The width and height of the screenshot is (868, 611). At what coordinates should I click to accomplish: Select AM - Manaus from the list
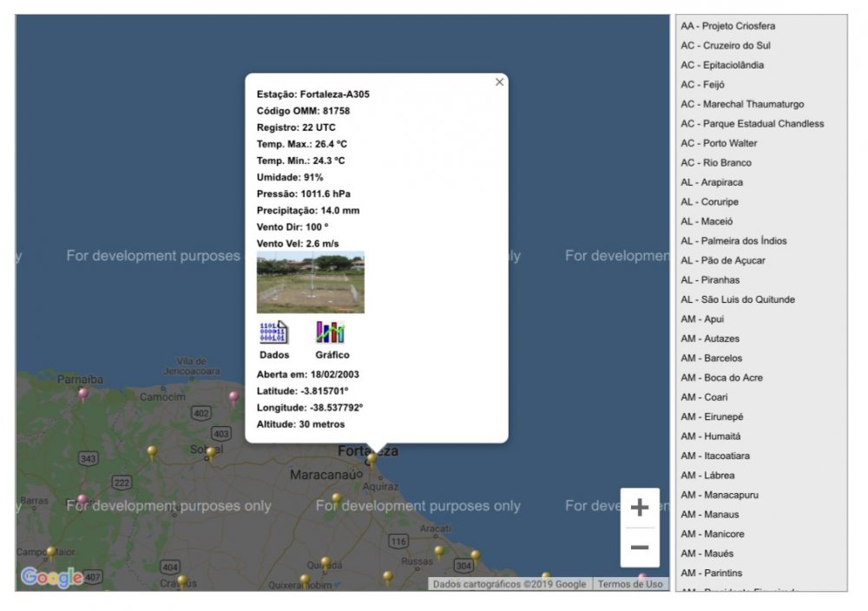pos(710,515)
